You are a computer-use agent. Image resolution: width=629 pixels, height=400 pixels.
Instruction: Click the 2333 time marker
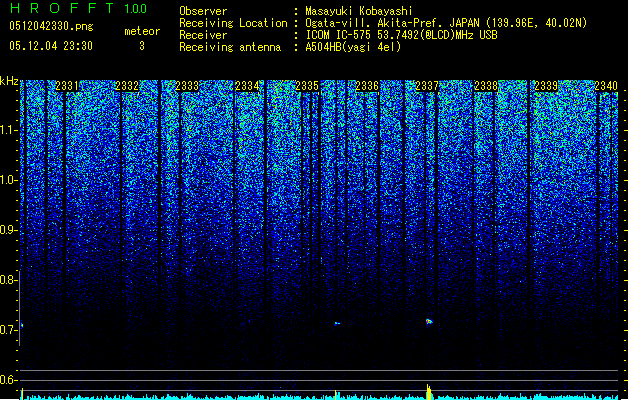[x=187, y=86]
